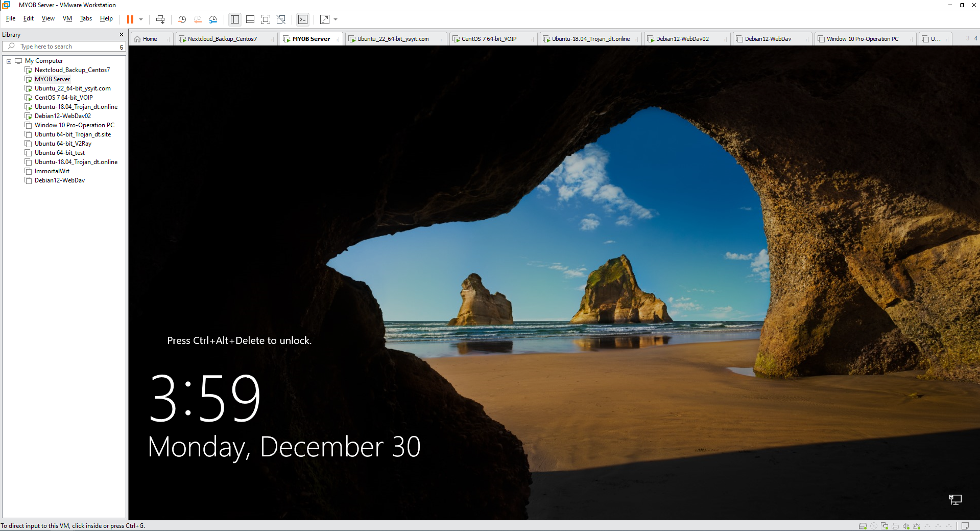Image resolution: width=980 pixels, height=531 pixels.
Task: Click the Home tab house icon
Action: pos(137,39)
